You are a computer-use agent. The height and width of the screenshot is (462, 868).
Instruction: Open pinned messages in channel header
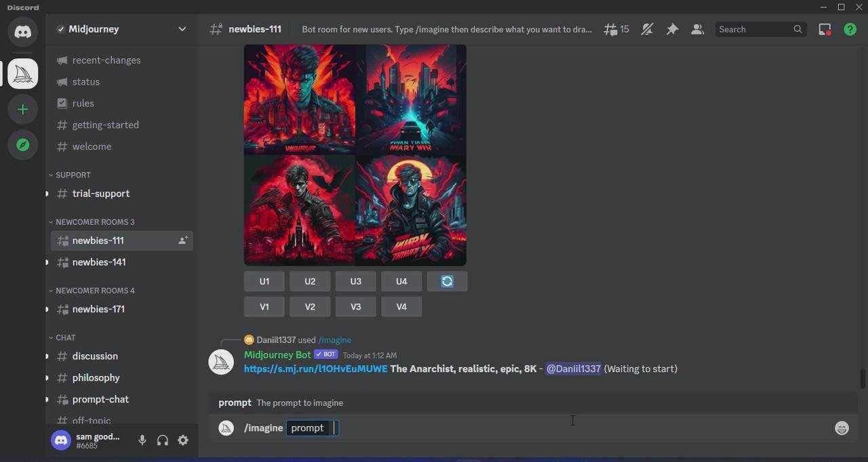pyautogui.click(x=672, y=29)
